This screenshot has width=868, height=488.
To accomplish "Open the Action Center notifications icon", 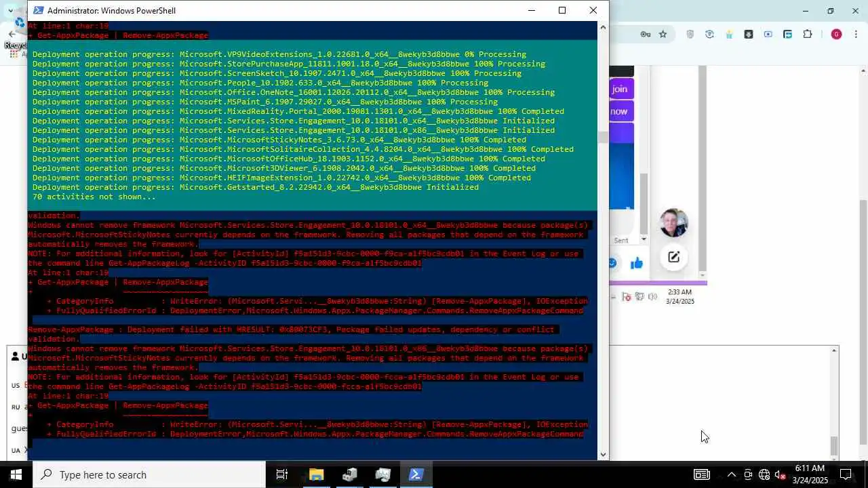I will [x=846, y=474].
